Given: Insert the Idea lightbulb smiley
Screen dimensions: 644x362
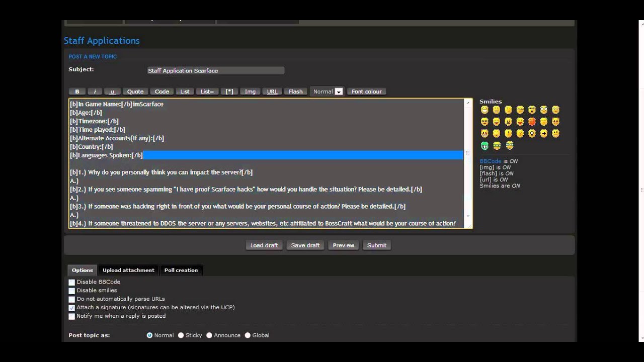Looking at the screenshot, I should pyautogui.click(x=532, y=134).
